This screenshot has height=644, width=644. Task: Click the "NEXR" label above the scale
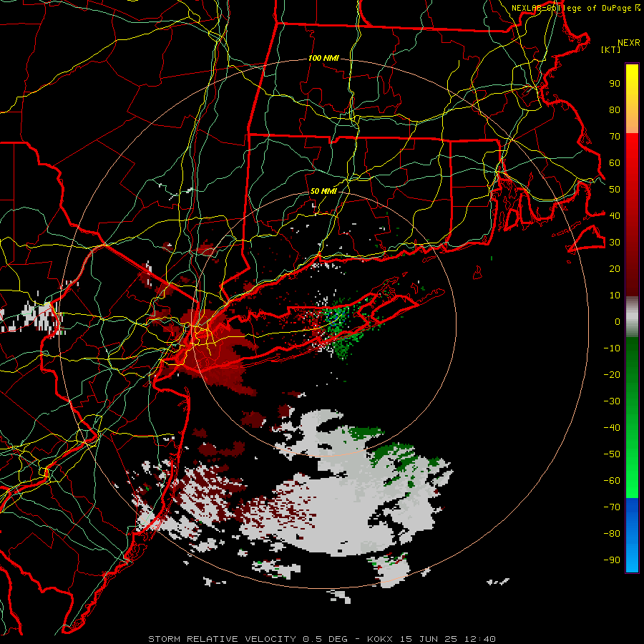(629, 43)
